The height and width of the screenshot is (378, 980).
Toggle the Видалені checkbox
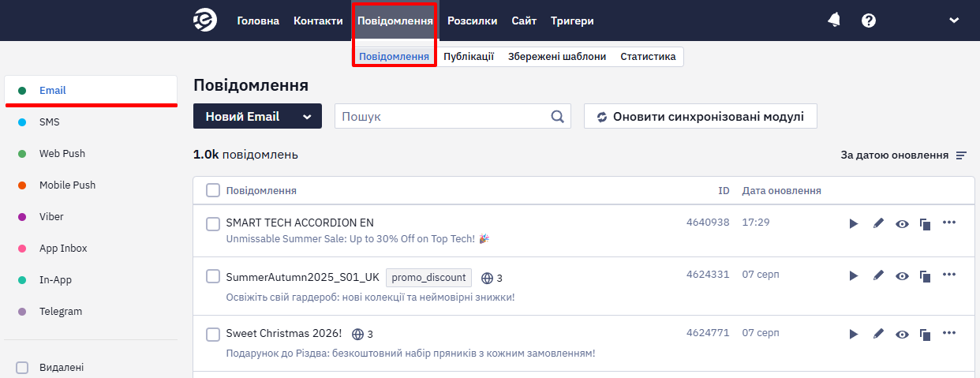[x=22, y=367]
